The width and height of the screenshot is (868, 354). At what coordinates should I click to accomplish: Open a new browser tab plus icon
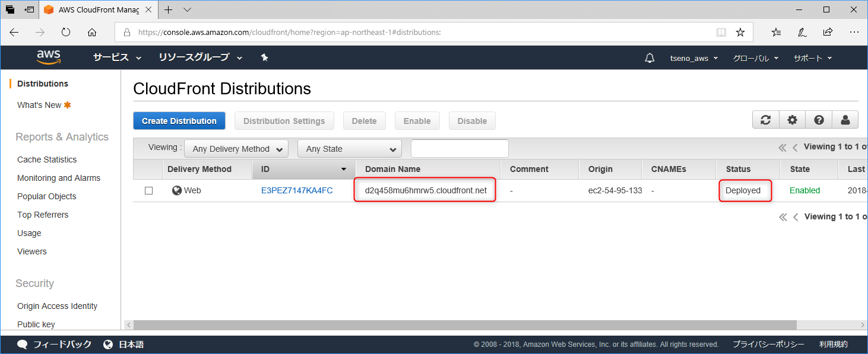169,9
